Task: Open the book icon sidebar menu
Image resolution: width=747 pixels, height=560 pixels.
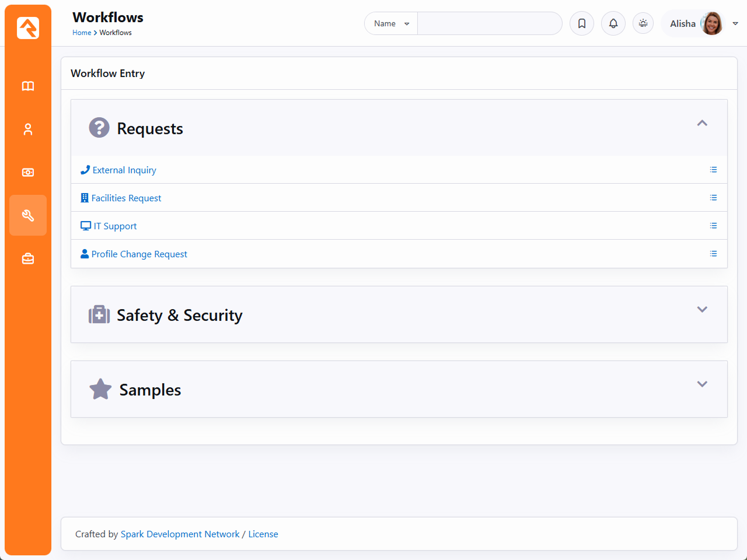Action: [x=28, y=86]
